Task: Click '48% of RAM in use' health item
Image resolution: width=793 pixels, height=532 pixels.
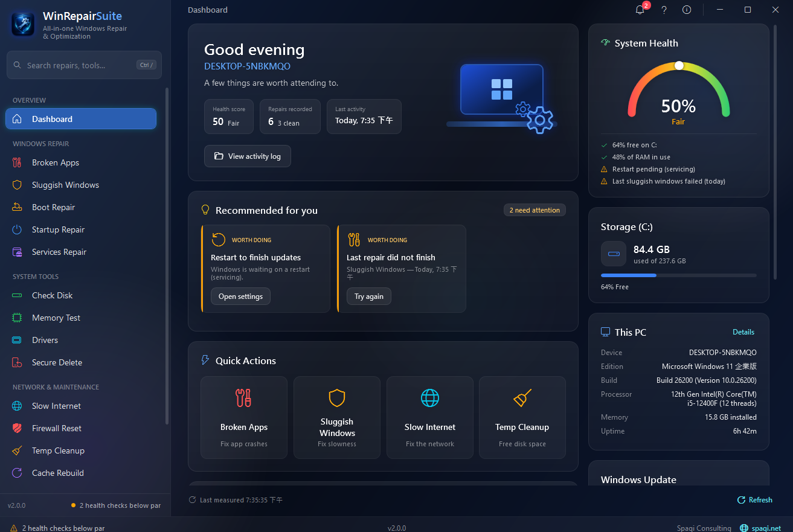Action: tap(641, 157)
